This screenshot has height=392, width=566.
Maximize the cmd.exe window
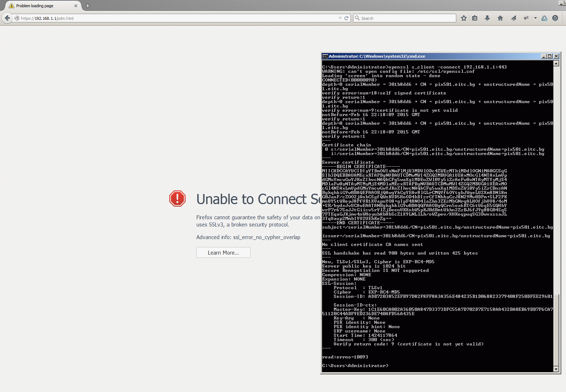point(550,56)
